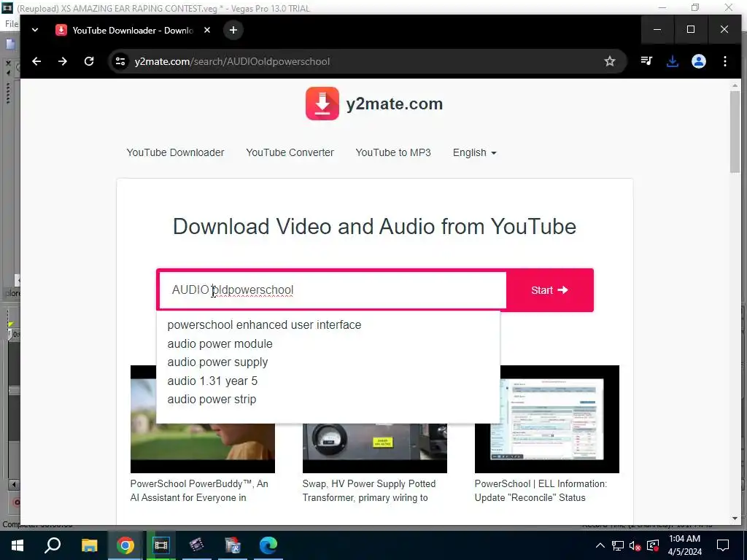View site information icon in address bar

(120, 61)
